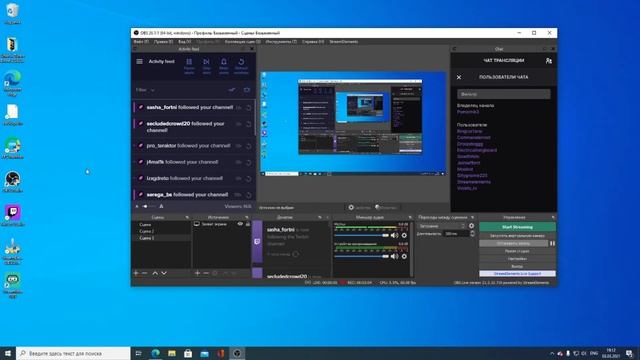Replay the pro_taraktor follow alert
The height and width of the screenshot is (360, 640).
(249, 146)
